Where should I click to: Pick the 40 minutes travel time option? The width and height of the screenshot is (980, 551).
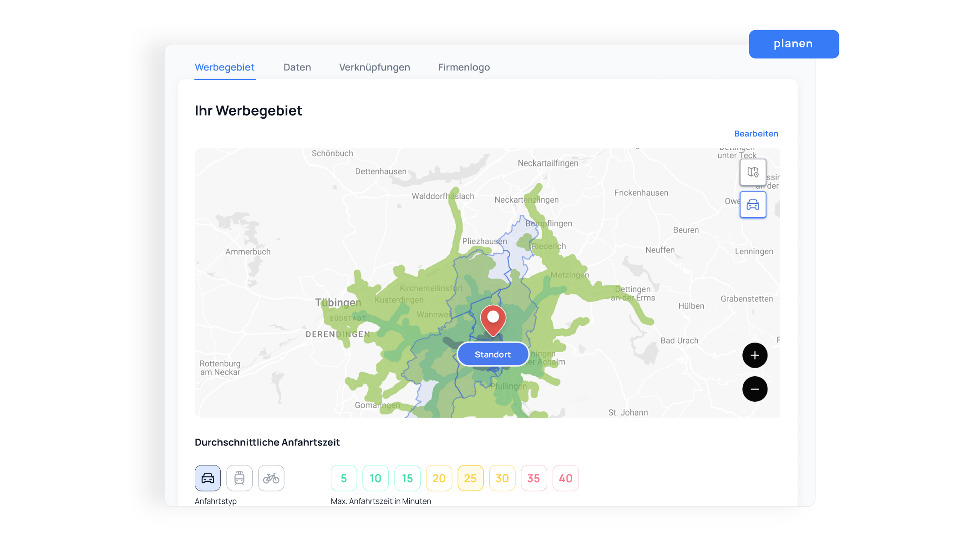(565, 478)
